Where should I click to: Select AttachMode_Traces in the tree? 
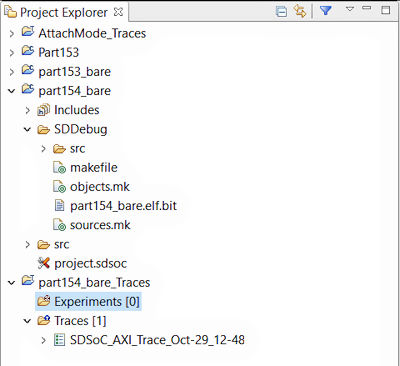pyautogui.click(x=92, y=33)
